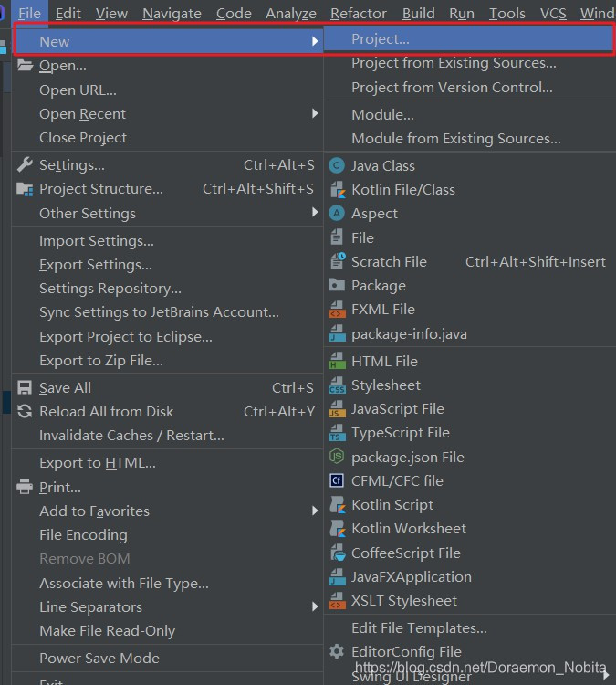Click the Open folder icon
616x685 pixels.
(x=25, y=66)
